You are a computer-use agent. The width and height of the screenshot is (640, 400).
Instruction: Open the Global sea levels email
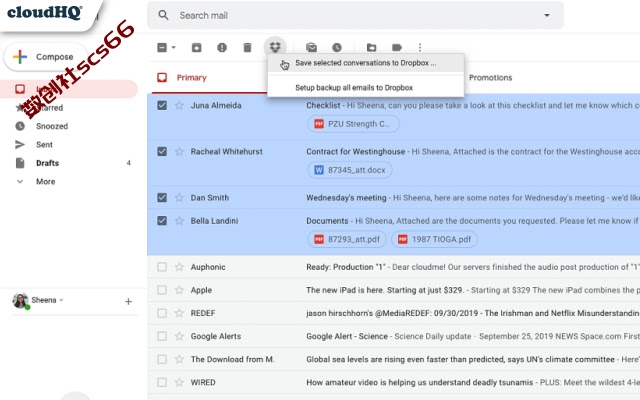[x=460, y=359]
